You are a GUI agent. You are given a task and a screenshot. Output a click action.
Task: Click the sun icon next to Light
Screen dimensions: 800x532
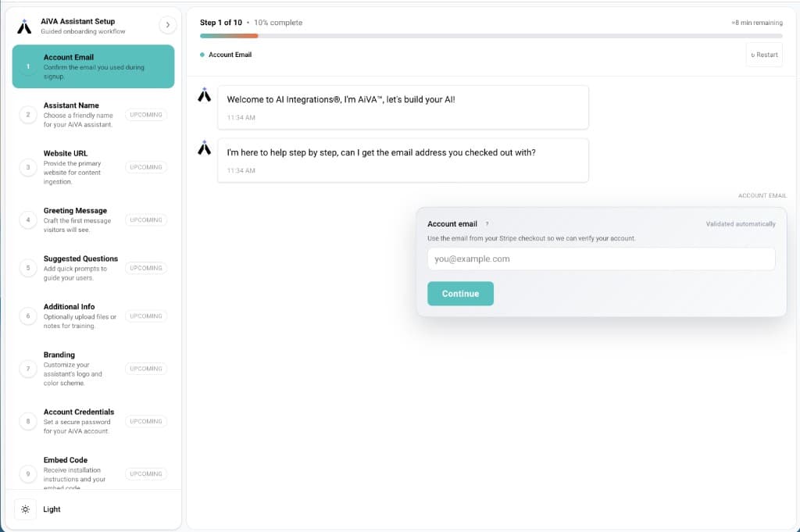25,509
